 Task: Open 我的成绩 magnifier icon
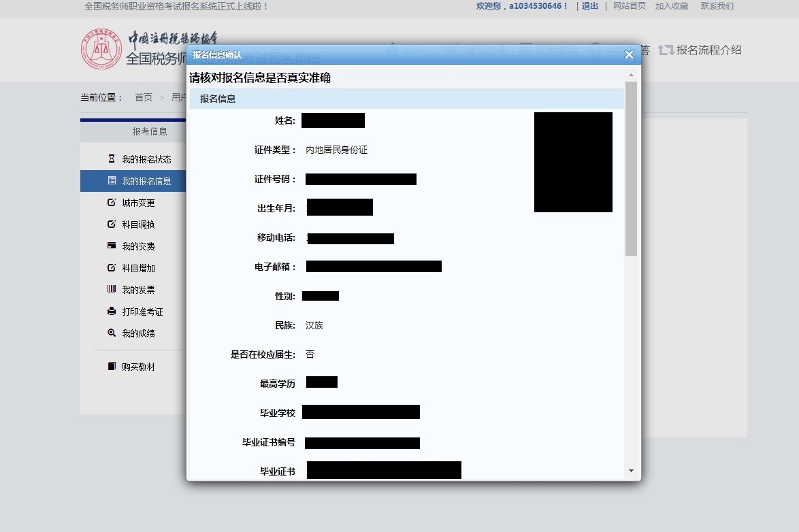point(112,333)
